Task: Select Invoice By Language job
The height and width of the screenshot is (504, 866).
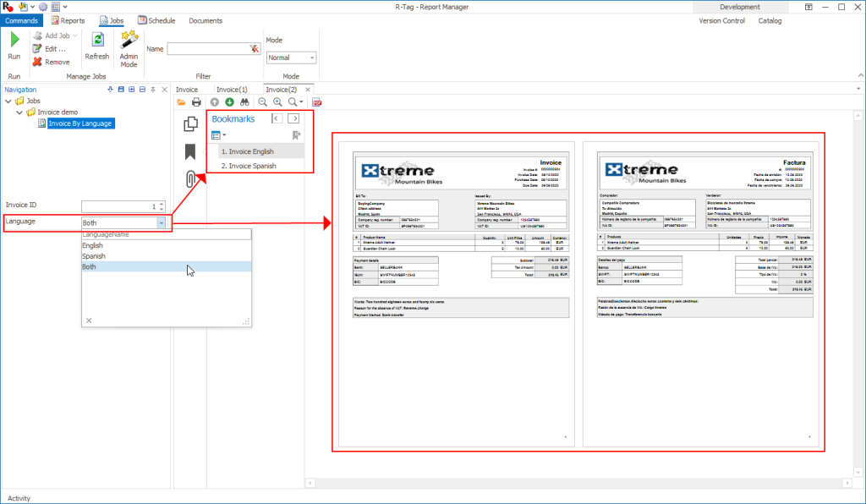Action: (x=80, y=123)
